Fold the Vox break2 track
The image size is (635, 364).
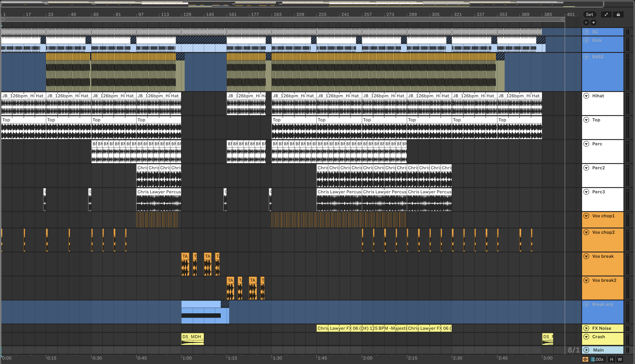tap(586, 280)
